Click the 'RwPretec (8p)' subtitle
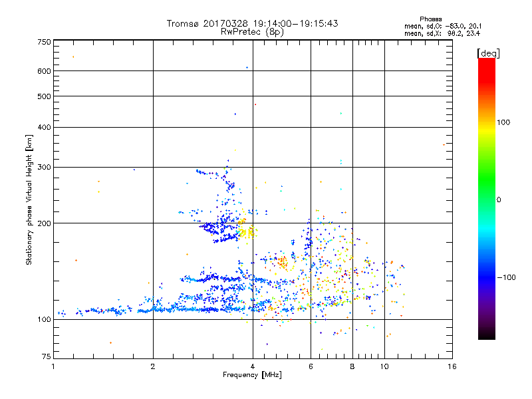Viewport: 532px width, 399px height. click(252, 32)
